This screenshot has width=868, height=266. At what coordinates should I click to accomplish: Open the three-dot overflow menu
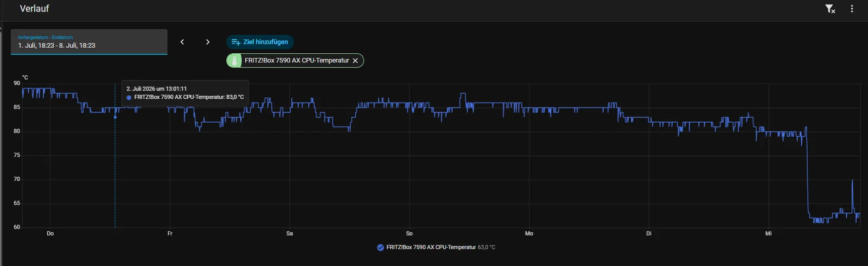coord(852,9)
